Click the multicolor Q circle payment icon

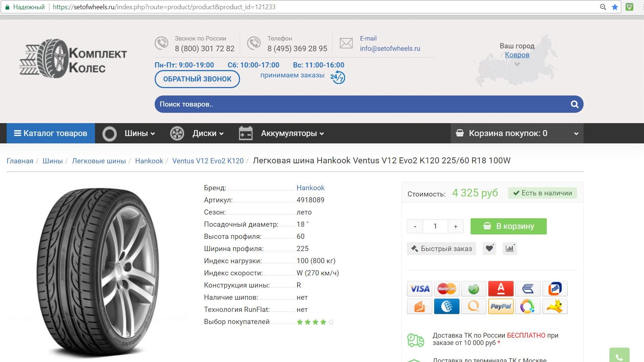[528, 306]
